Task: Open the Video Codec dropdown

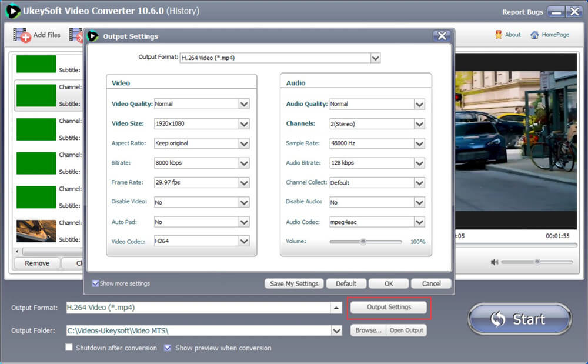Action: click(202, 241)
